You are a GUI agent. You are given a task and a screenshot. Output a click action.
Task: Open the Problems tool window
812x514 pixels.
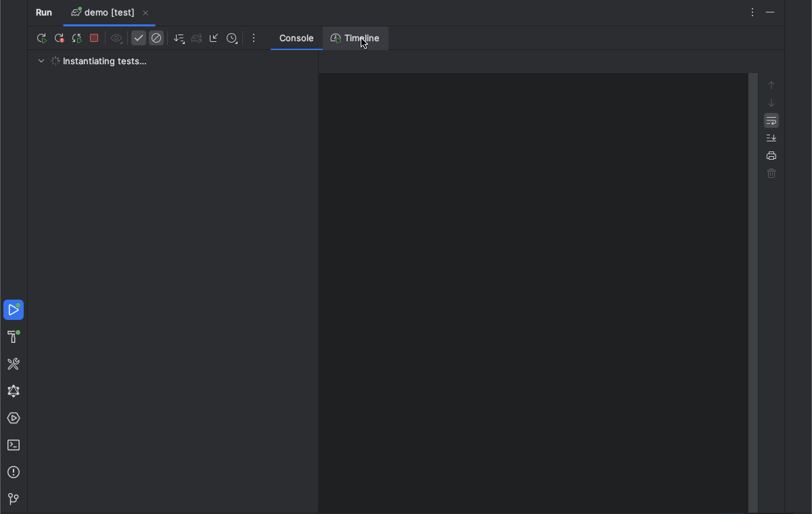[14, 472]
